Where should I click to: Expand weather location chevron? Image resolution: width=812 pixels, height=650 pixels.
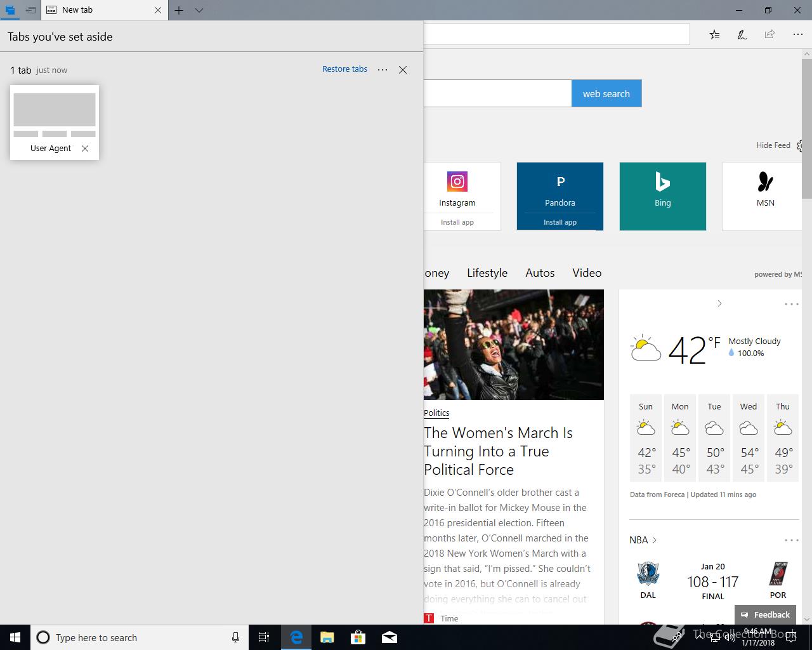[x=719, y=303]
